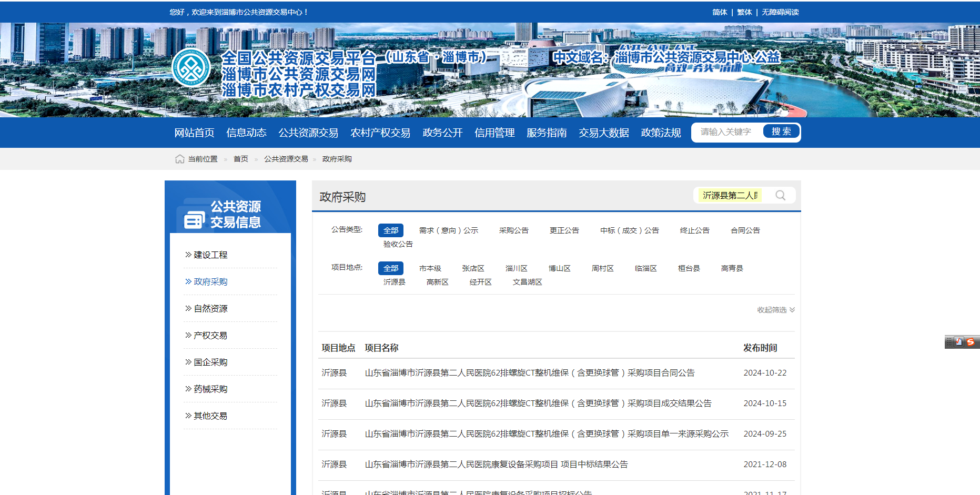Click the circular site logo in banner

click(x=191, y=68)
